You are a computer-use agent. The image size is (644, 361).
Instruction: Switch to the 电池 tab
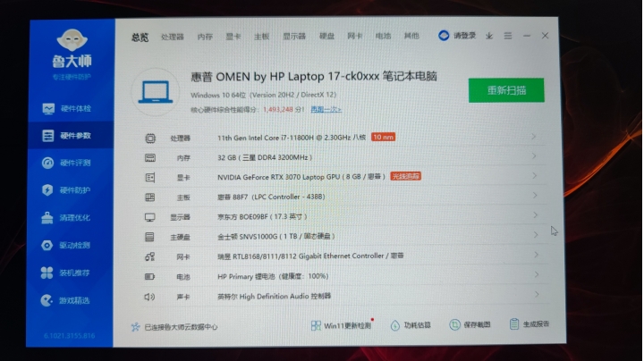point(383,36)
